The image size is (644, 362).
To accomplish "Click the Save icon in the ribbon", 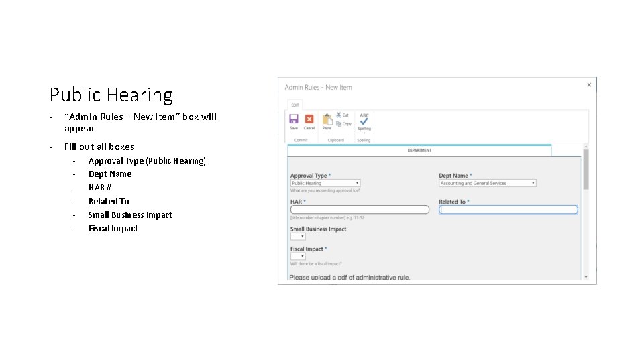I will click(x=294, y=119).
